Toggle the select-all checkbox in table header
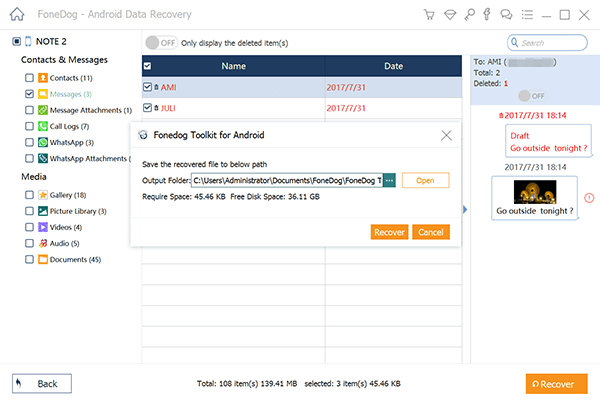 (x=147, y=66)
